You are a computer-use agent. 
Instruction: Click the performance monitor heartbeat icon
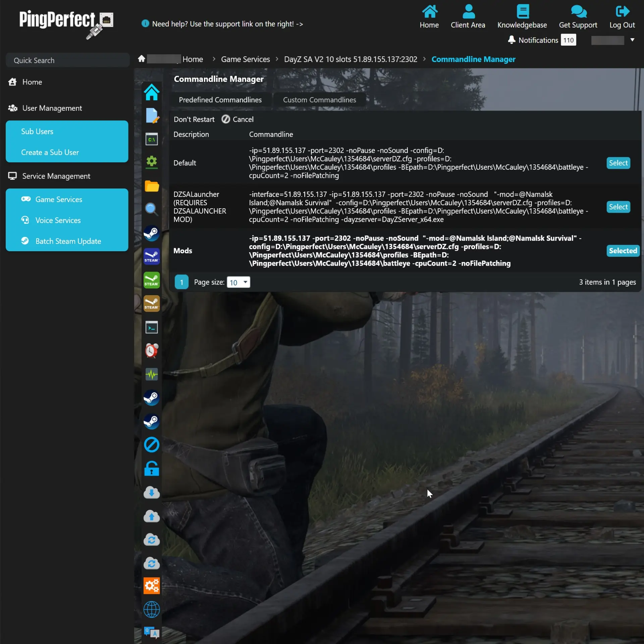click(x=152, y=374)
